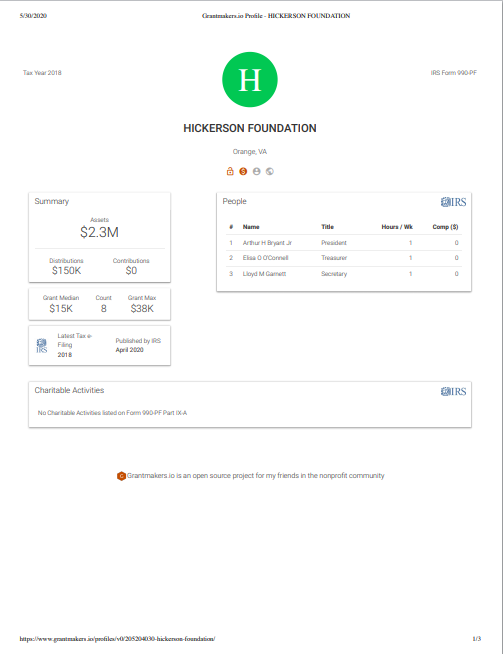This screenshot has width=503, height=654.
Task: Click the Summary card heading
Action: [x=52, y=201]
